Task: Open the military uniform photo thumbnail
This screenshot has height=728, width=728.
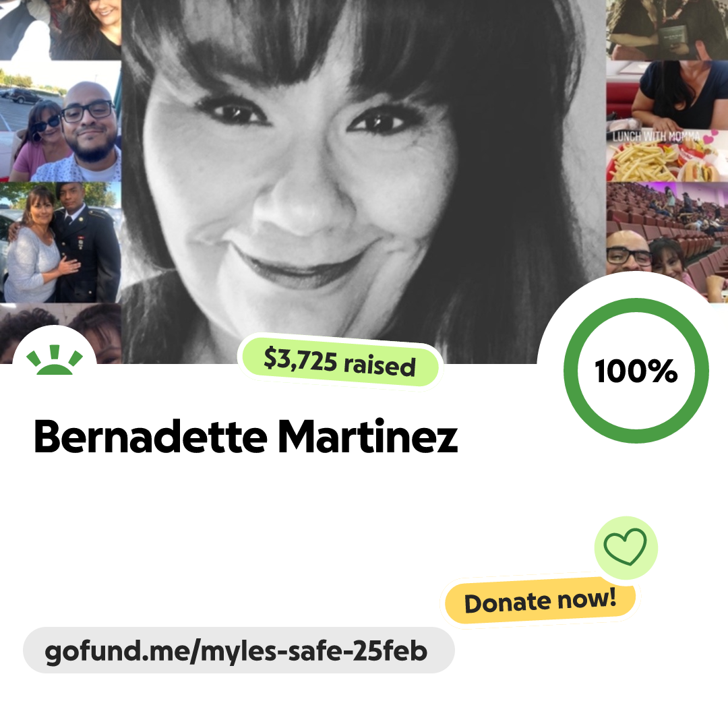Action: (61, 243)
